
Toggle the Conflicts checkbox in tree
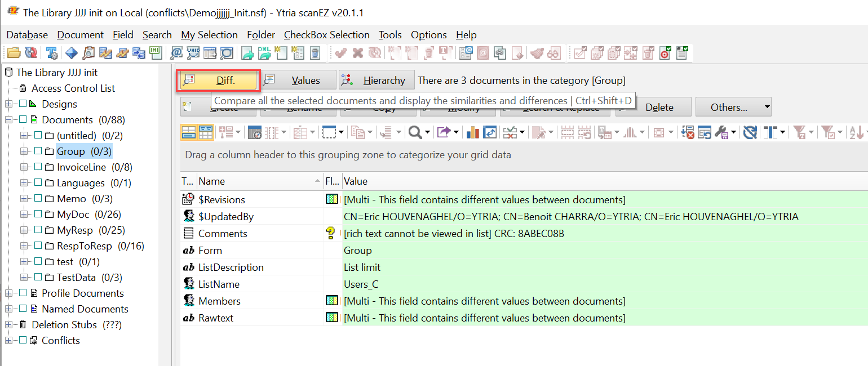click(23, 341)
